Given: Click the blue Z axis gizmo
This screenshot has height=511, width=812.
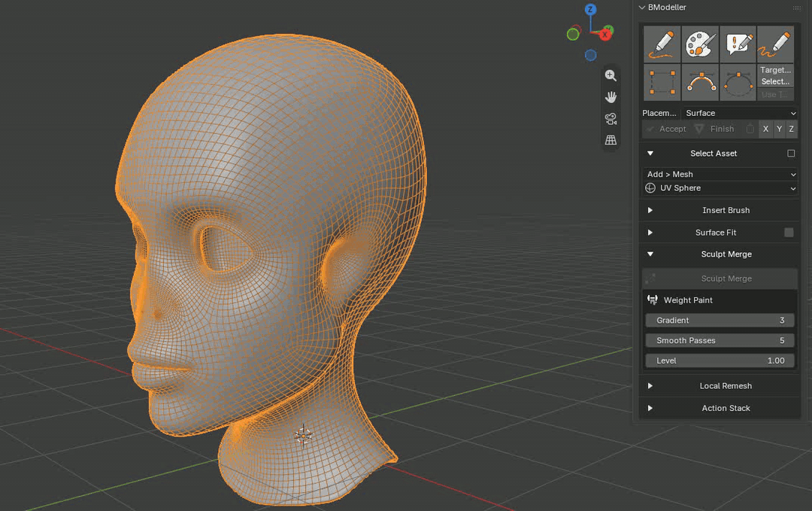Looking at the screenshot, I should (590, 9).
